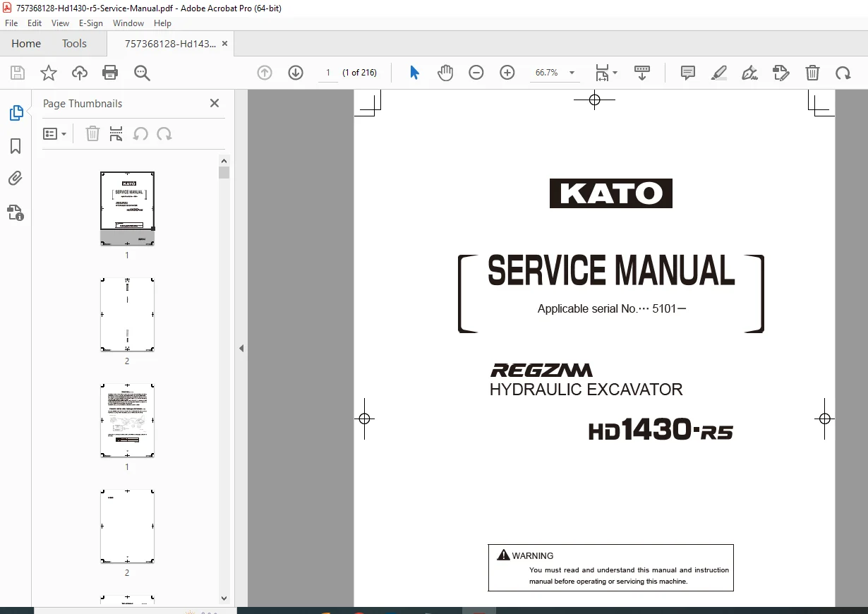Select the arrow Selection tool
Viewport: 868px width, 614px height.
pos(414,73)
